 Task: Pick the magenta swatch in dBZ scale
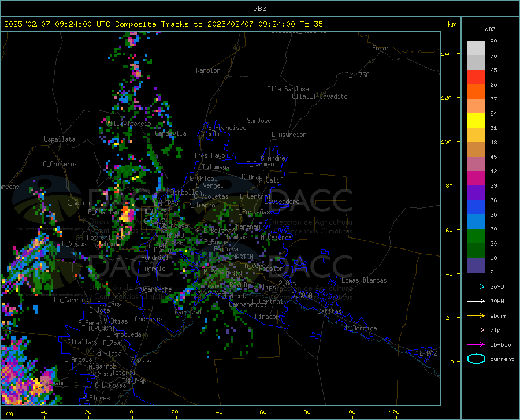pyautogui.click(x=476, y=179)
